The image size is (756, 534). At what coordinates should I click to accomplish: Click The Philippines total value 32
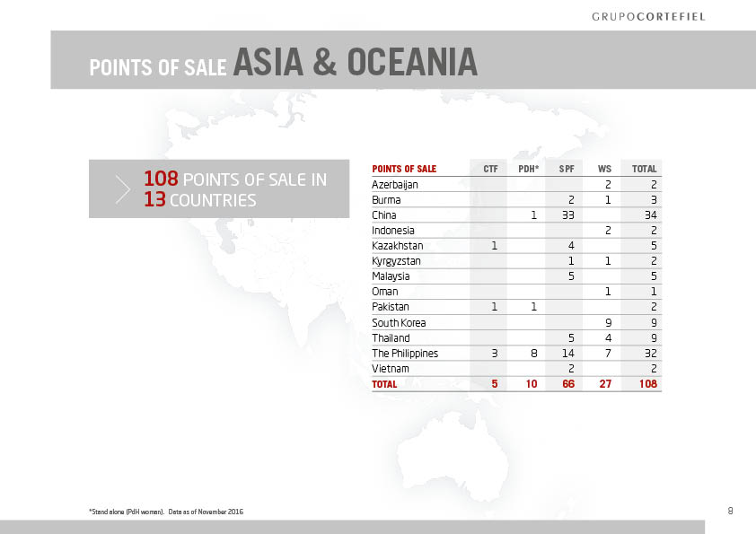pos(651,354)
